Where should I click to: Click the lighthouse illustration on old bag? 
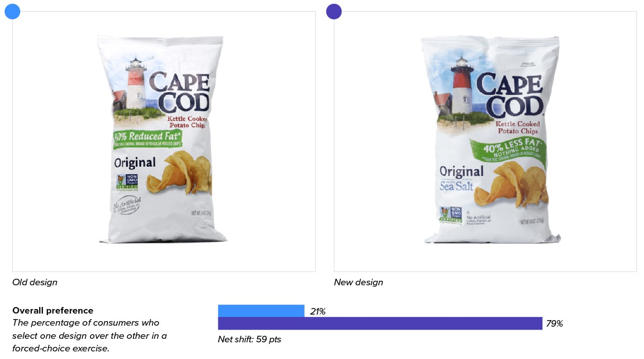click(x=135, y=84)
